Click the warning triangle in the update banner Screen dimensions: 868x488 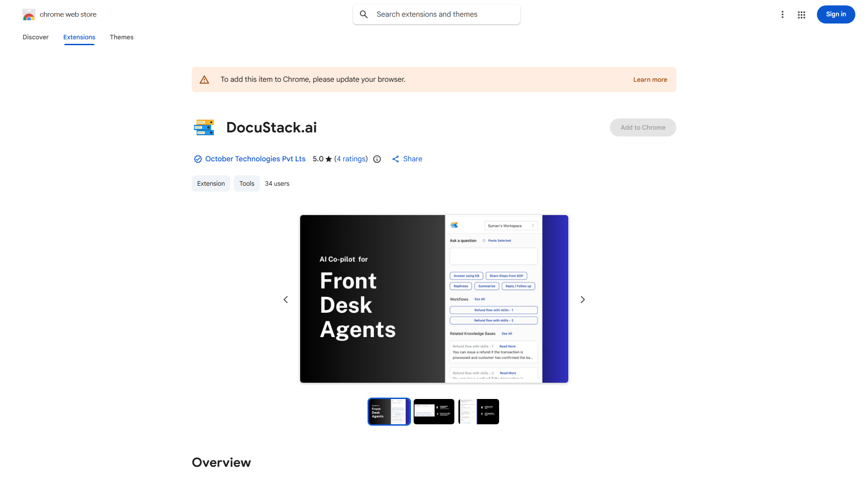point(204,79)
